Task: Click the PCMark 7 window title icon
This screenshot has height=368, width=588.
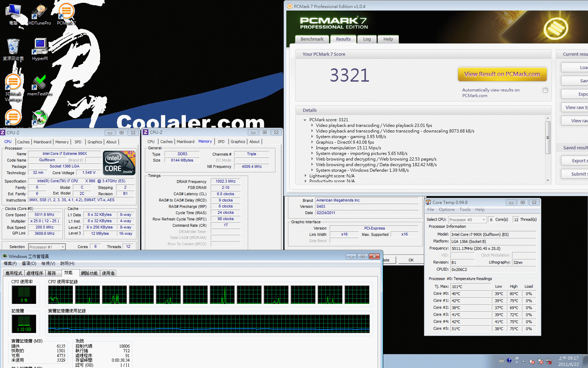Action: 290,6
